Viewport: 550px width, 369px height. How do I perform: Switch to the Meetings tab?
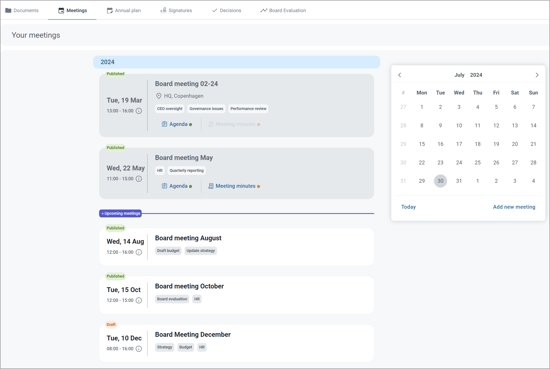pos(72,11)
